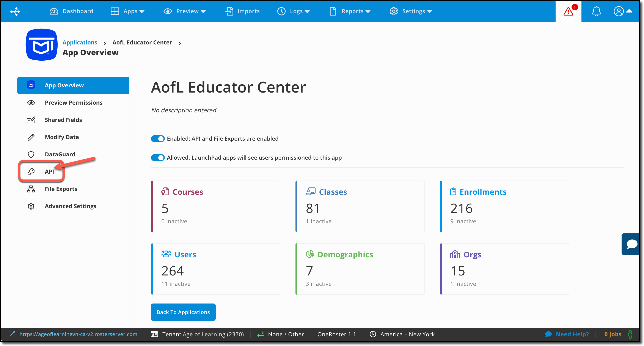Open the Orgs card
Image resolution: width=644 pixels, height=346 pixels.
[504, 269]
